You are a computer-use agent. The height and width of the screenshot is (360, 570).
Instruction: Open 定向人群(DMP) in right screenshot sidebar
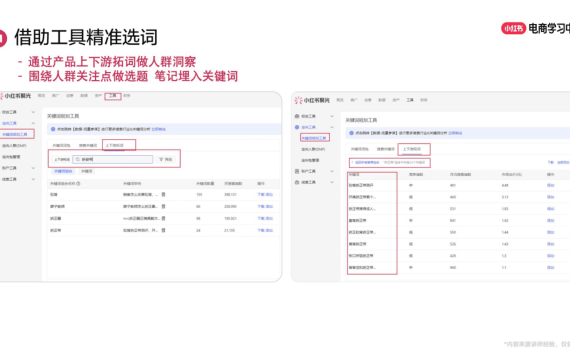coord(313,149)
